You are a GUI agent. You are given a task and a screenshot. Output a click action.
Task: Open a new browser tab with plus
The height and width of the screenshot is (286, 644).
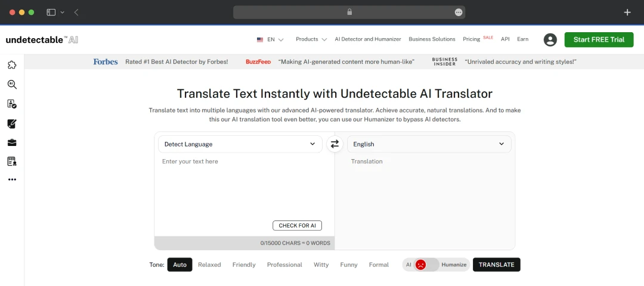(627, 13)
